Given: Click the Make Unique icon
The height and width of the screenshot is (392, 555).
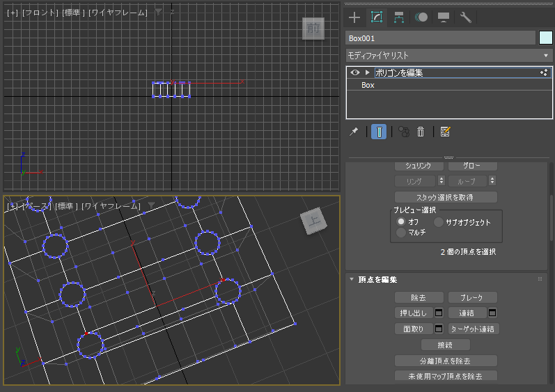Looking at the screenshot, I should click(404, 132).
